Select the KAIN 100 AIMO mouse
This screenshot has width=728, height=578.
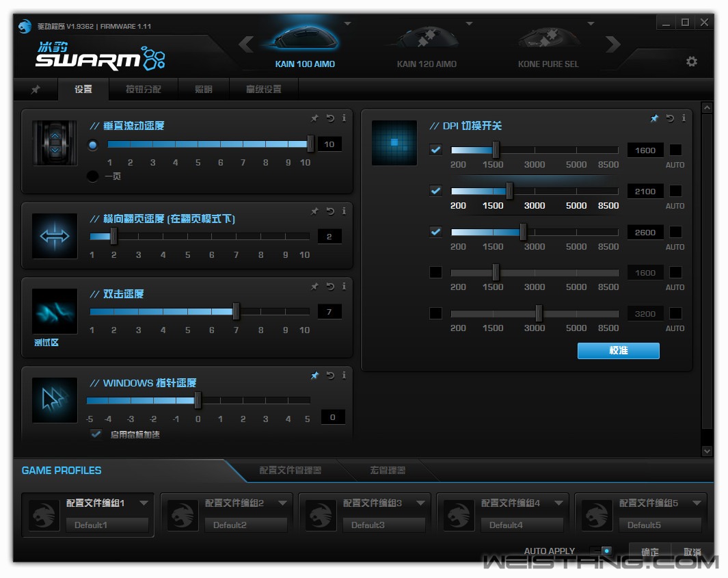pyautogui.click(x=305, y=46)
